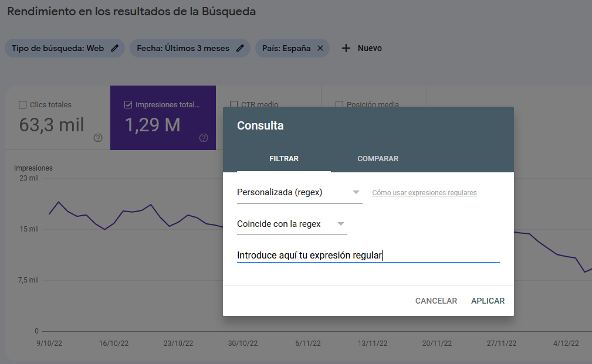Click the 7,5 mil axis value
This screenshot has height=364, width=592.
(28, 280)
